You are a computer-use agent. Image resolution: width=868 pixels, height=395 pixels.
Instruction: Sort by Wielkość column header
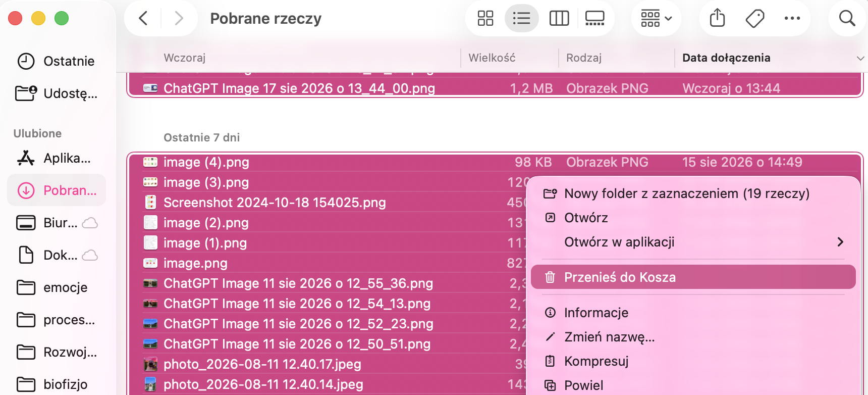tap(492, 58)
